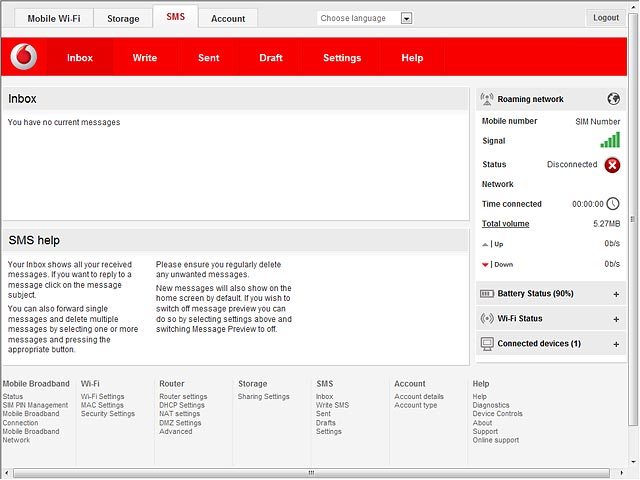Open the DHCP Settings footer link
Viewport: 640px width, 480px height.
point(182,405)
